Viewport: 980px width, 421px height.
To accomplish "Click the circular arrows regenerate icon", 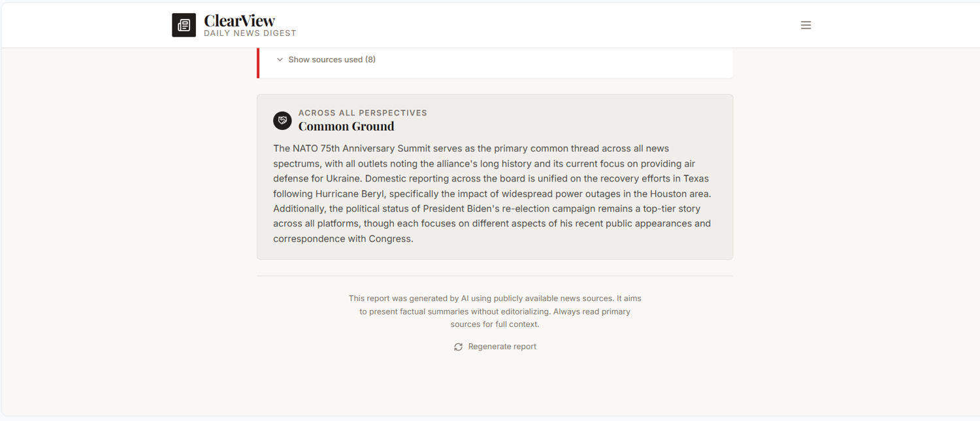I will pyautogui.click(x=458, y=347).
